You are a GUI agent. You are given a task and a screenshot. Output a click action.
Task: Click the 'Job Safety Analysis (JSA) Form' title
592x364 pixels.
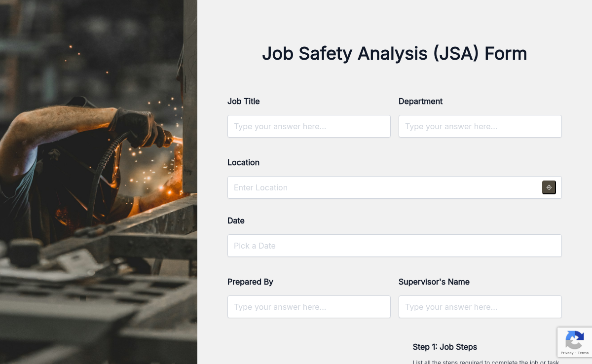click(395, 53)
